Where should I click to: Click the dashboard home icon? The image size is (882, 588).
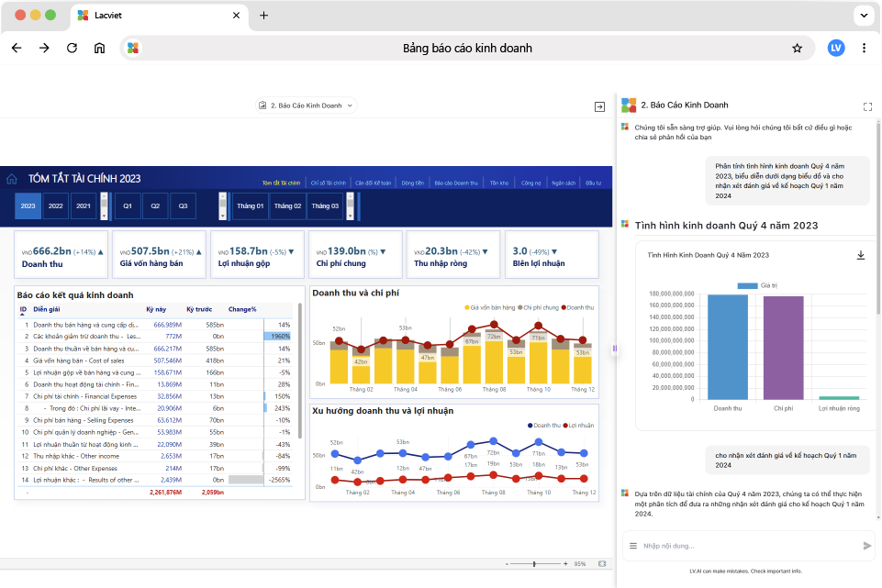(x=12, y=179)
